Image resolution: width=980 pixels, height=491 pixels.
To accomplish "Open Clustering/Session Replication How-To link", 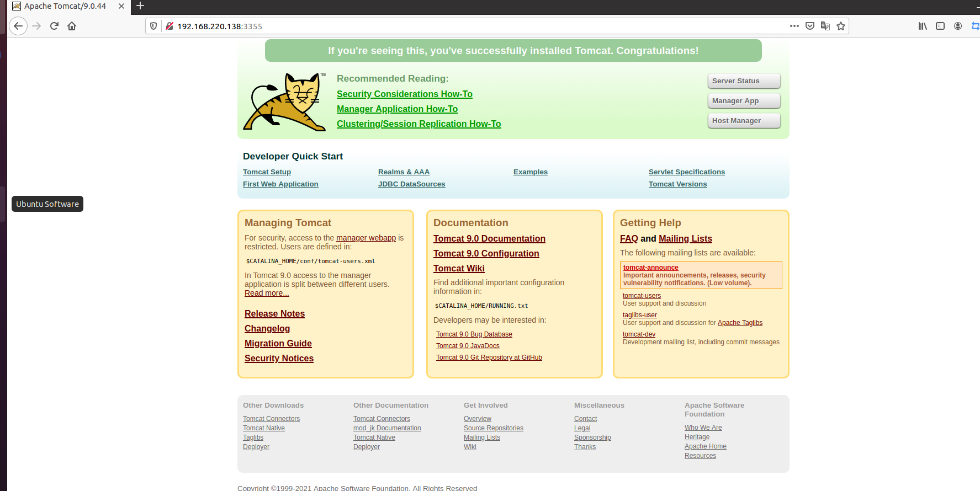I will (419, 124).
